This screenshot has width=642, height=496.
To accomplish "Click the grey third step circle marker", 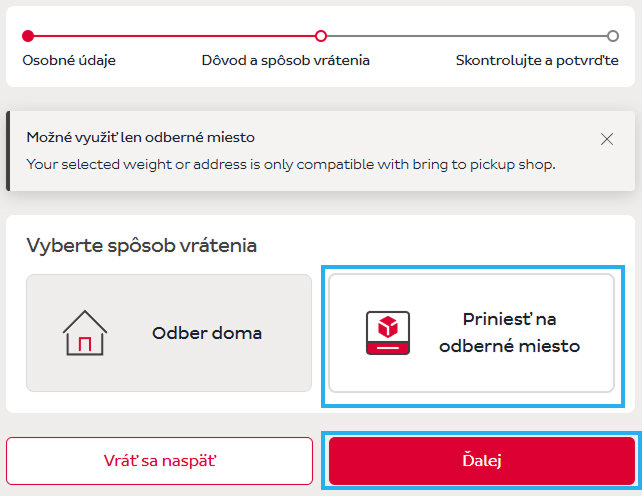I will point(613,36).
